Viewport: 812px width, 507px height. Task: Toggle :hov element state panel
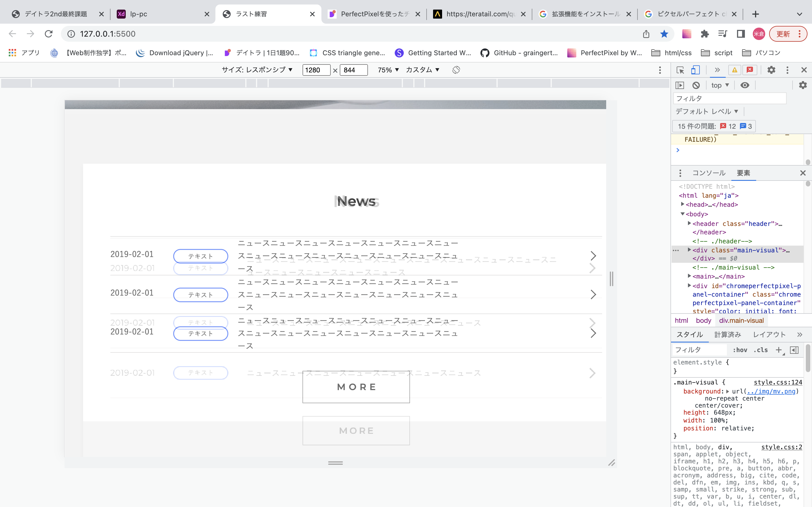coord(740,350)
